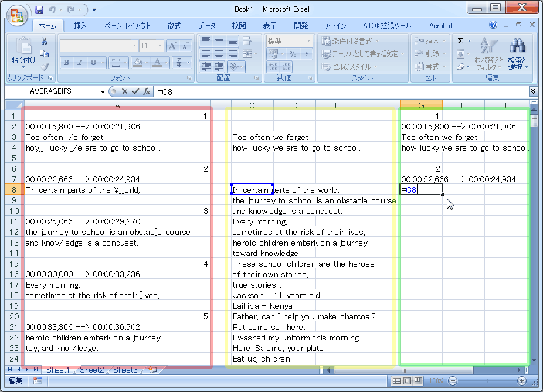Switch to Page Layout view in status bar

[407, 381]
